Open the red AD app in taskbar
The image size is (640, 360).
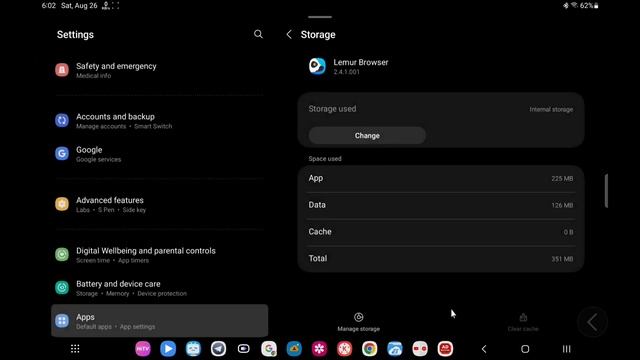[x=445, y=349]
